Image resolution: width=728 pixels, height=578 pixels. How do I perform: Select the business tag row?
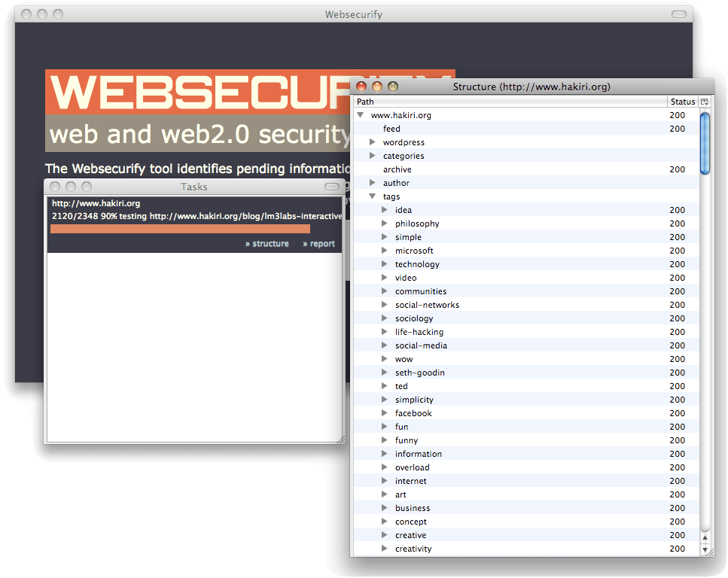click(526, 508)
